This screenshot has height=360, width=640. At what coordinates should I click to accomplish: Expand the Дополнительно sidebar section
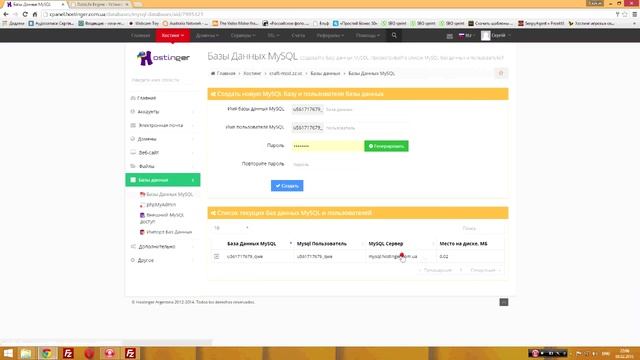tap(162, 247)
